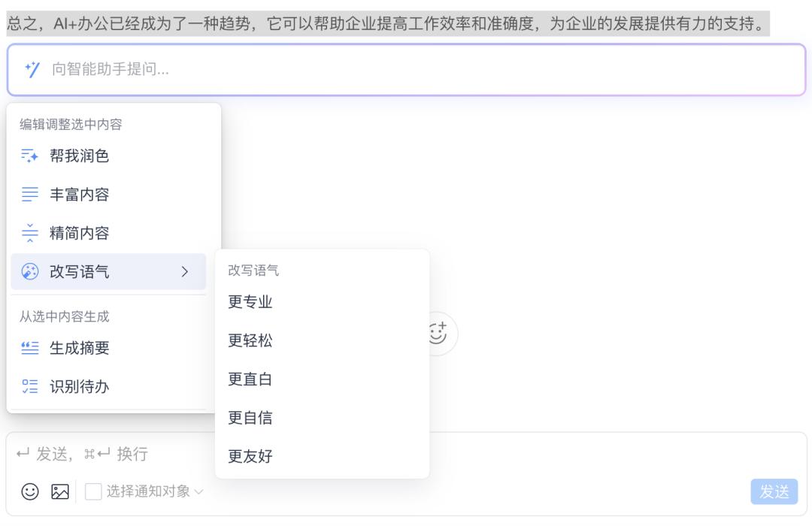
Task: Click the 丰富内容 enrich content icon
Action: (29, 194)
